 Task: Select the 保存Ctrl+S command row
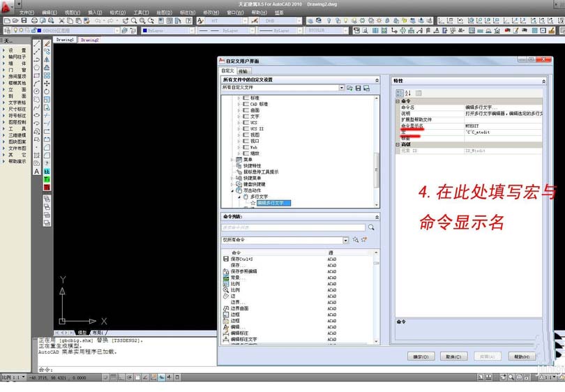point(297,259)
